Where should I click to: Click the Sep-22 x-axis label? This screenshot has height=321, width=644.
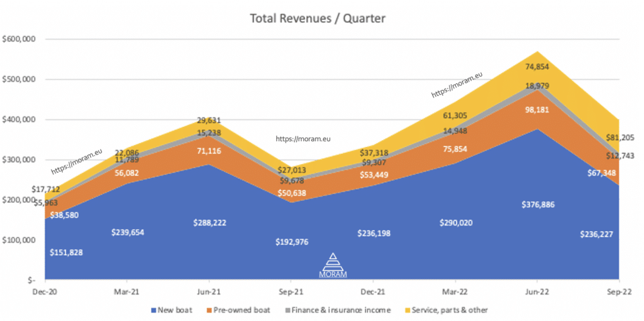(x=619, y=291)
